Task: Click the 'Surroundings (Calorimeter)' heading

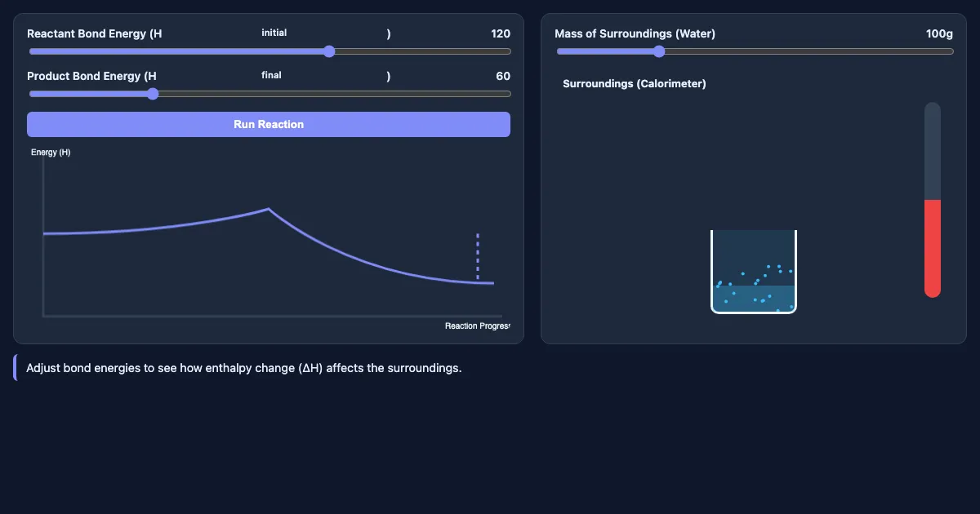Action: (x=635, y=83)
